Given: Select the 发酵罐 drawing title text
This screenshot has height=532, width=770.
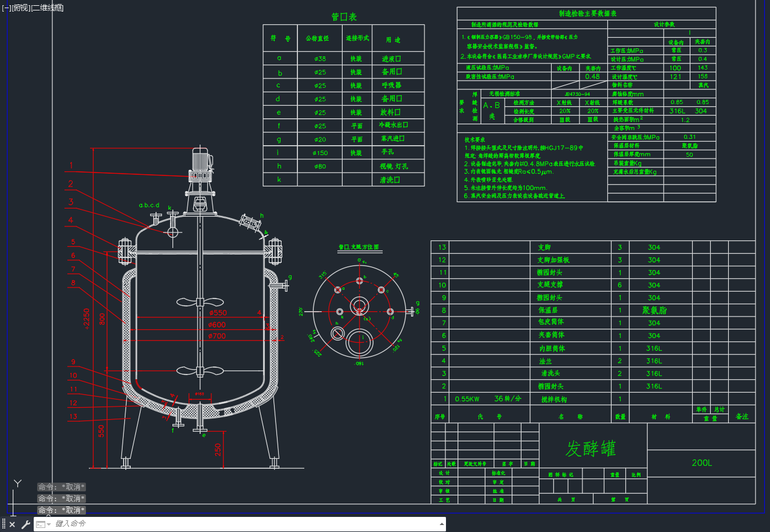Looking at the screenshot, I should (591, 448).
